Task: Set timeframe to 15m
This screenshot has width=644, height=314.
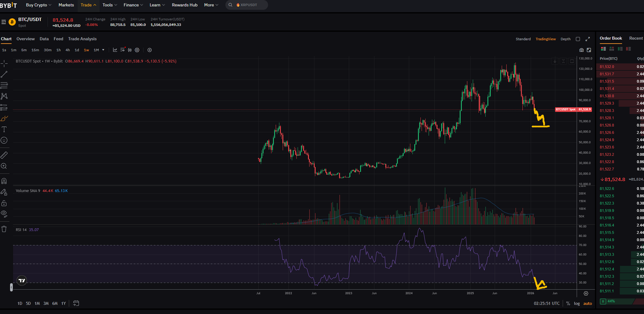Action: (35, 50)
